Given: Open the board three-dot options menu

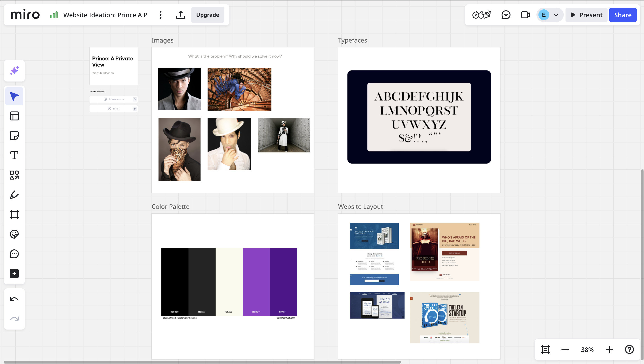Looking at the screenshot, I should click(x=161, y=15).
